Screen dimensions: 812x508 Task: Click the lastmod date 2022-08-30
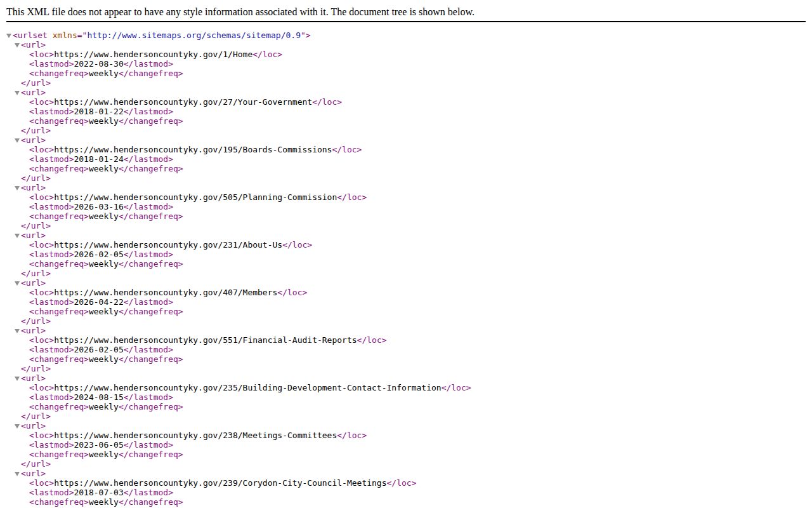pos(98,64)
